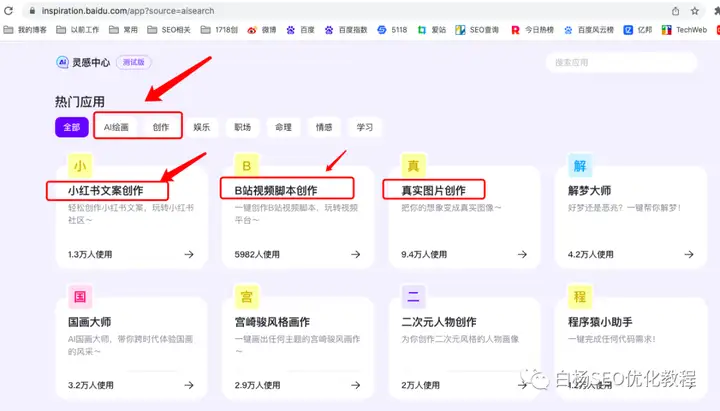
Task: Bookmark this page with the star icon
Action: [x=695, y=11]
